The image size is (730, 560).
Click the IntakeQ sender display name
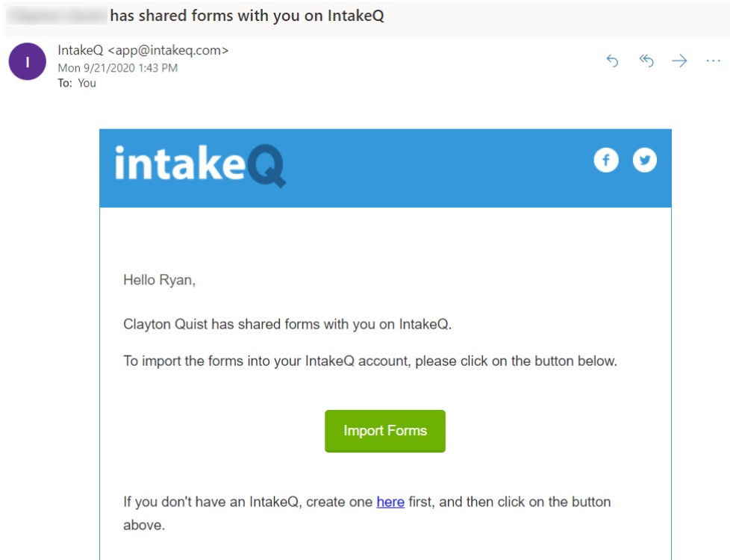pyautogui.click(x=81, y=50)
